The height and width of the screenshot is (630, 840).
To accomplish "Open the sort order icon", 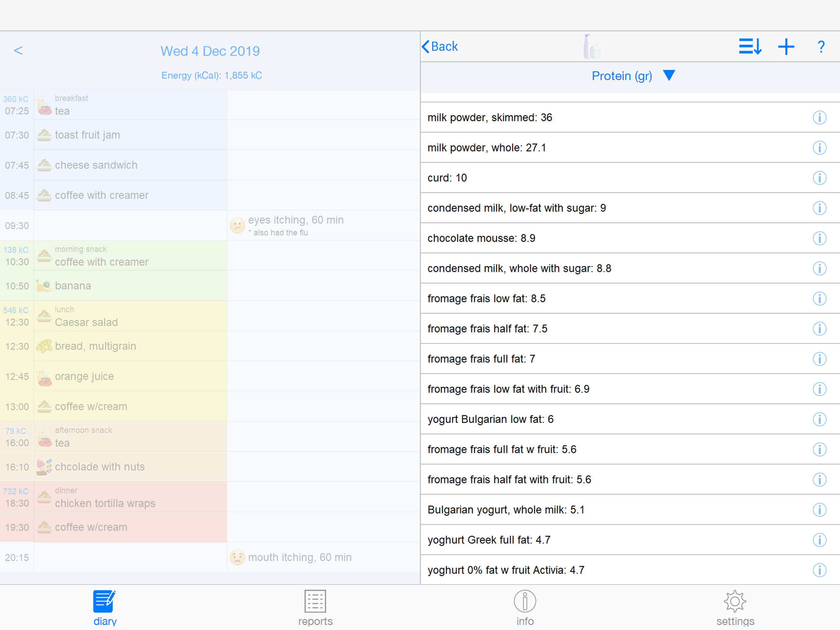I will (x=750, y=47).
